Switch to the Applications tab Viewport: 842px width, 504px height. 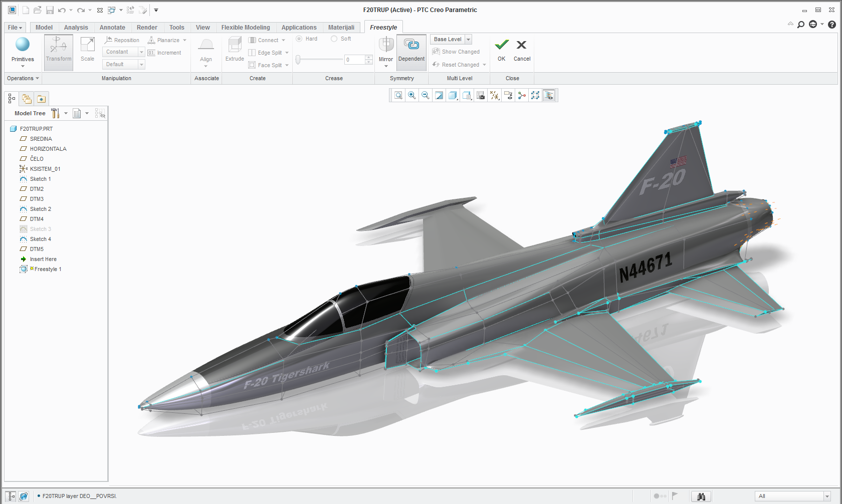pyautogui.click(x=299, y=28)
